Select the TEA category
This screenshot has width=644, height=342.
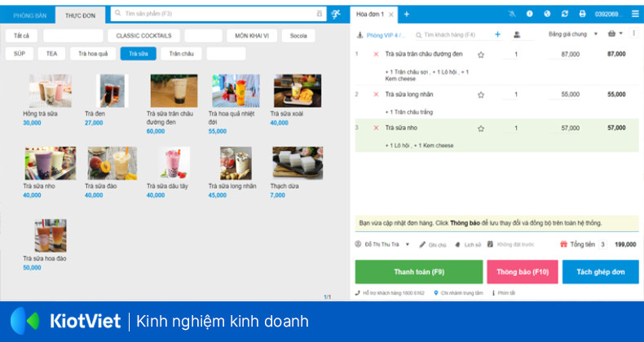coord(51,54)
